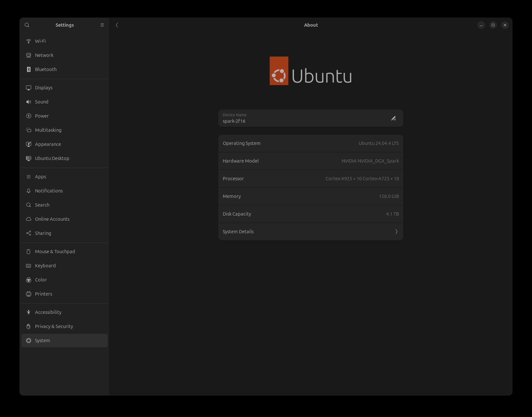Viewport: 532px width, 417px height.
Task: Click the Displays monitor icon
Action: pyautogui.click(x=29, y=88)
